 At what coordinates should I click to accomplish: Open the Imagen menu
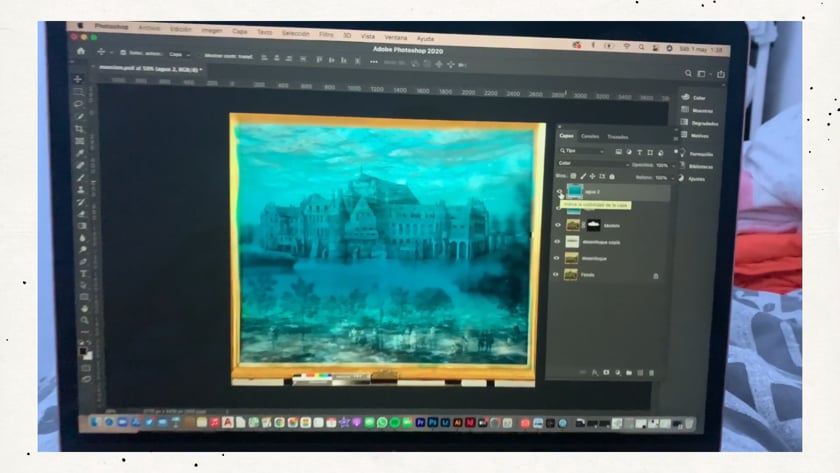[212, 31]
